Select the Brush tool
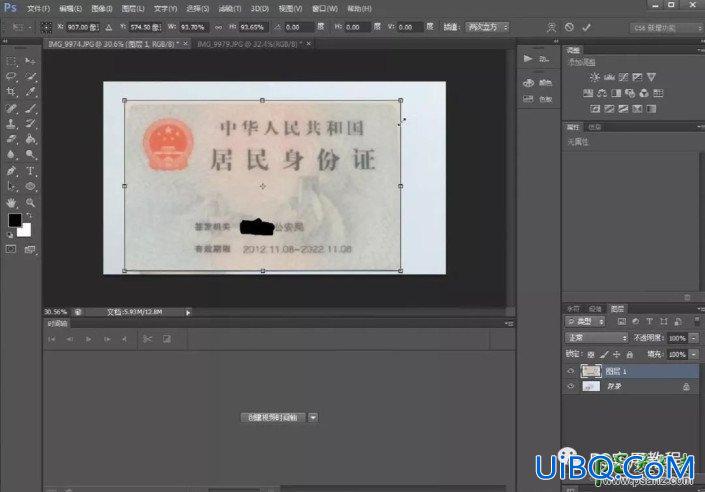The width and height of the screenshot is (705, 492). pos(30,108)
